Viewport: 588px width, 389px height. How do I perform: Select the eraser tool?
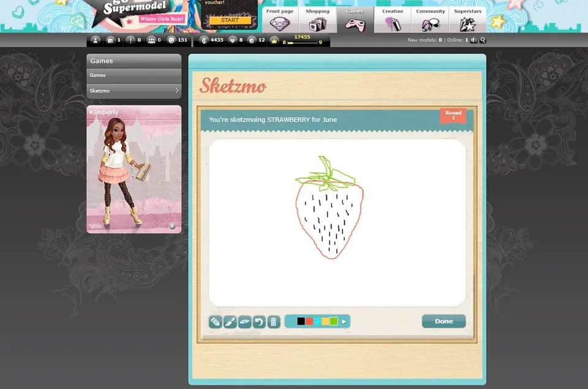[x=244, y=322]
